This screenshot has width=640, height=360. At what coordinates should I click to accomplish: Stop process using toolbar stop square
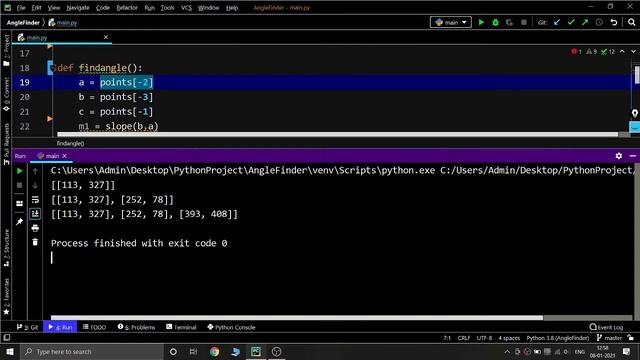point(524,22)
